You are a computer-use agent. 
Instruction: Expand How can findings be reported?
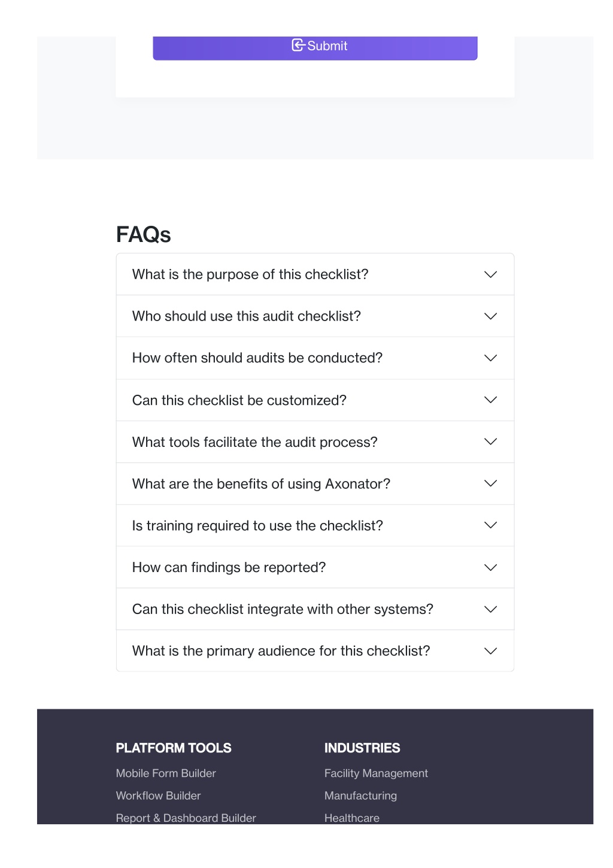pos(315,567)
